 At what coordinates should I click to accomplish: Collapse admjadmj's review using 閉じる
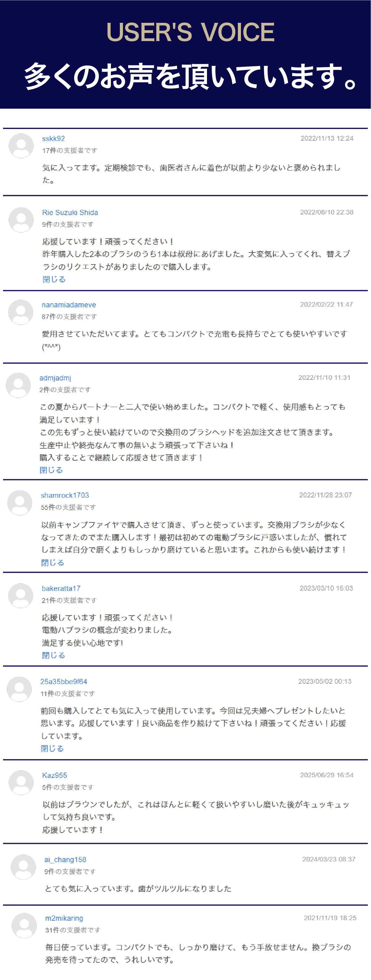[x=51, y=470]
